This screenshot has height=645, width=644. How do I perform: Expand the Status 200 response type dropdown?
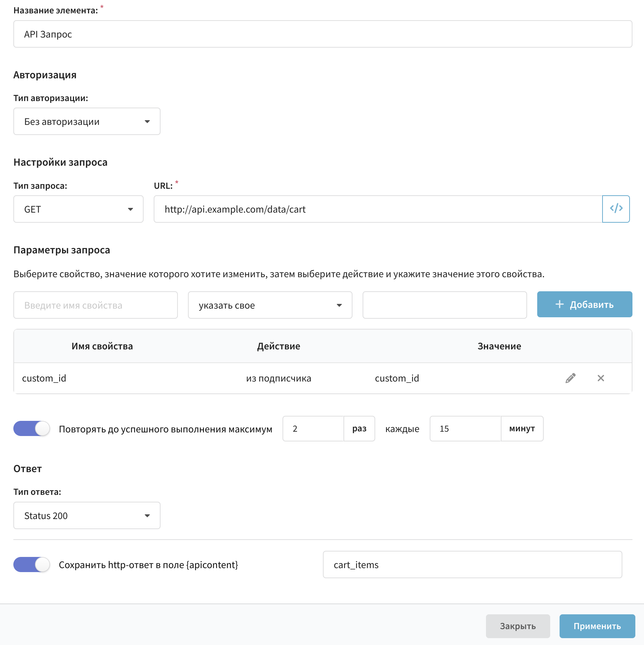[x=87, y=515]
